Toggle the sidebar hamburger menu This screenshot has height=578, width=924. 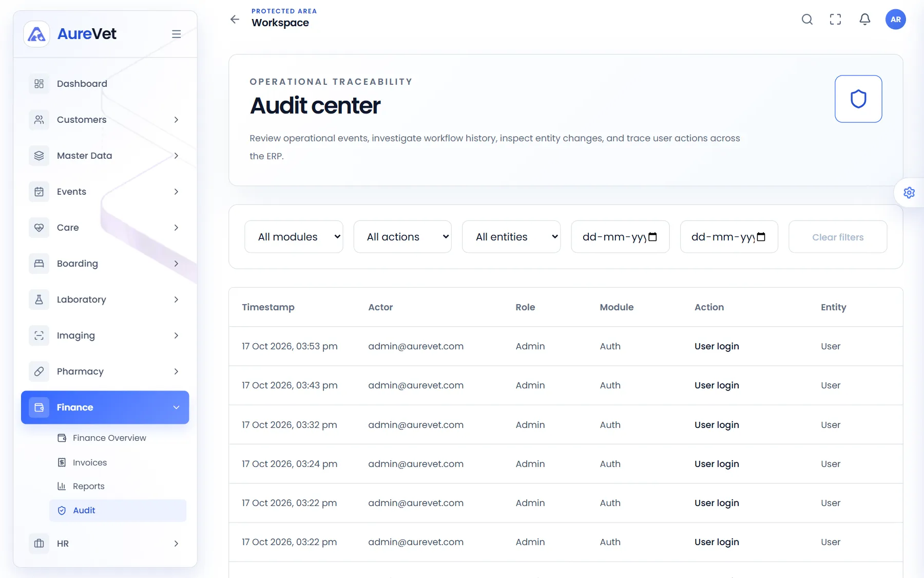176,34
